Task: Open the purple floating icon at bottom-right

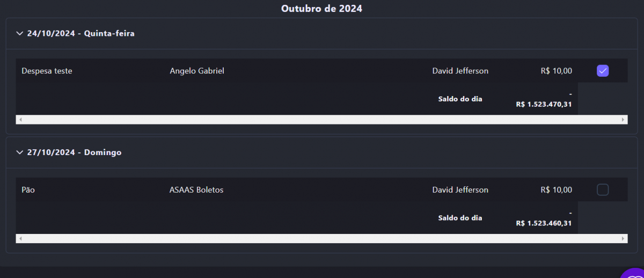Action: 633,273
